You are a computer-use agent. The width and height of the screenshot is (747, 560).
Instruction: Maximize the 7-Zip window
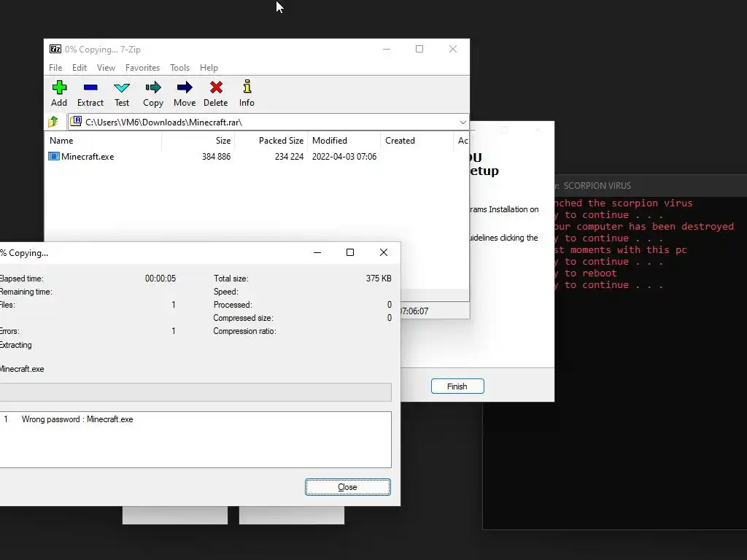point(419,49)
